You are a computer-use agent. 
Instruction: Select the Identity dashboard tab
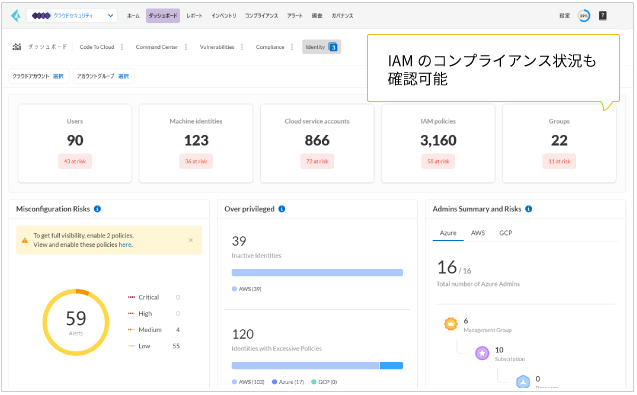pos(321,47)
